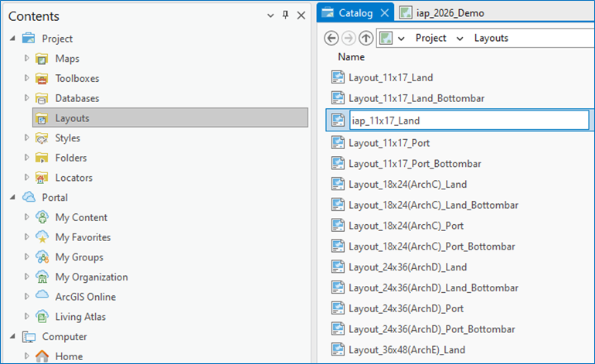Click the layout icon beside Layout_24x36(ArchD)_Port
The image size is (595, 364).
pyautogui.click(x=338, y=308)
